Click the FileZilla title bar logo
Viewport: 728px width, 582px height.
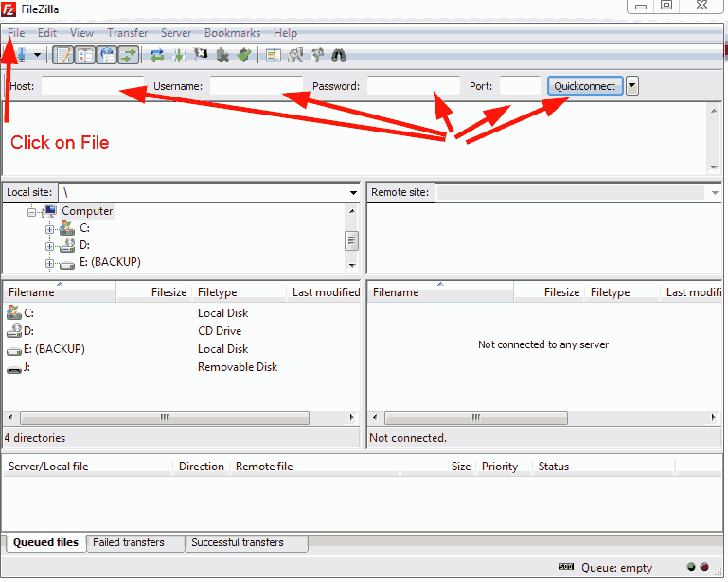(x=9, y=9)
